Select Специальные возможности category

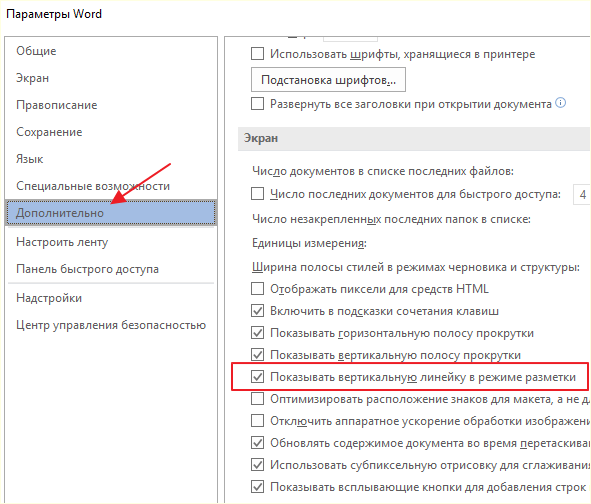click(93, 186)
